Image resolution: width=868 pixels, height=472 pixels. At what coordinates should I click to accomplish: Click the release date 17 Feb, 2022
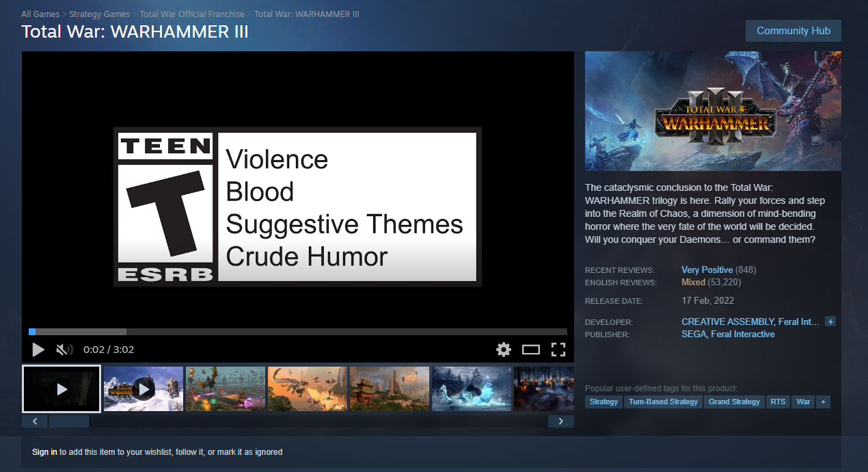click(x=707, y=301)
